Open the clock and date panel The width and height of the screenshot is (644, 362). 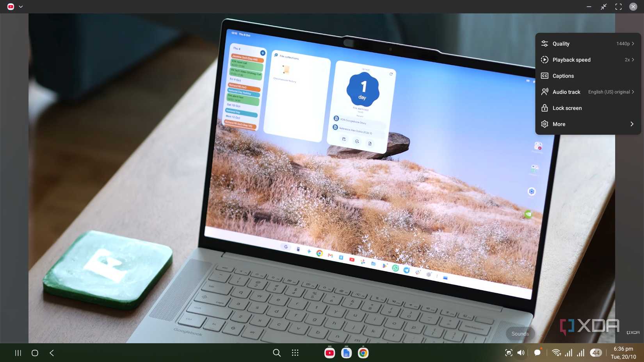click(623, 353)
